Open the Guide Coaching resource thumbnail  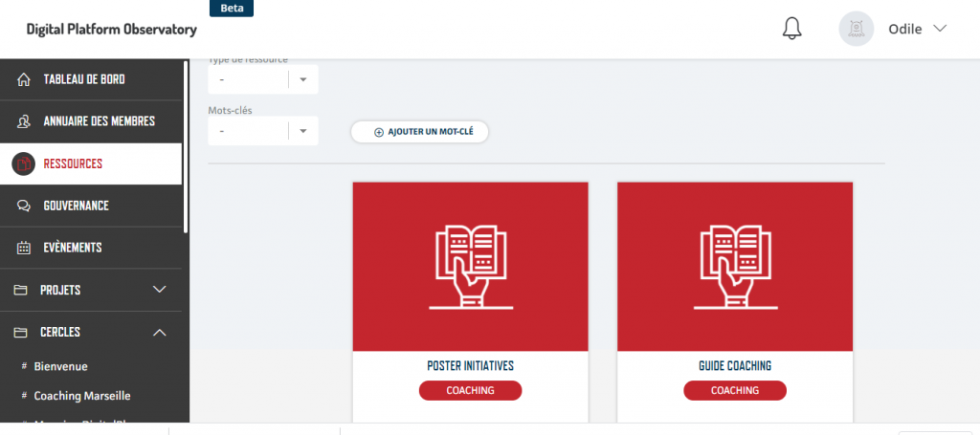click(x=734, y=267)
